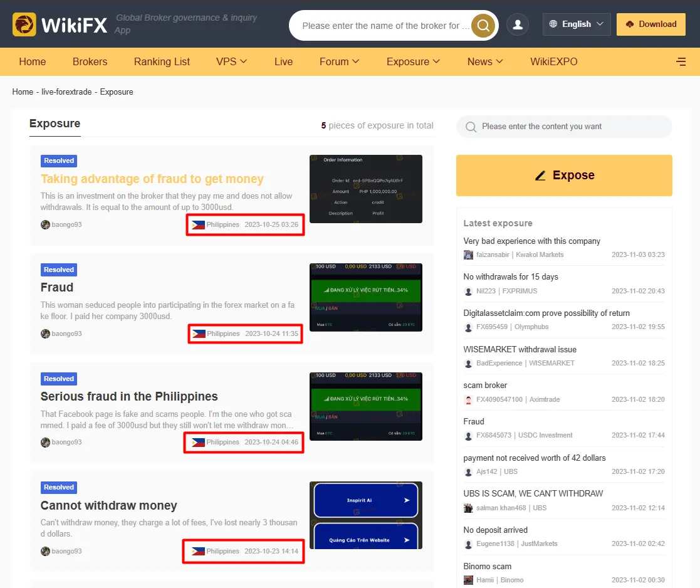
Task: Open 'scam broker' latest exposure item
Action: [x=485, y=386]
